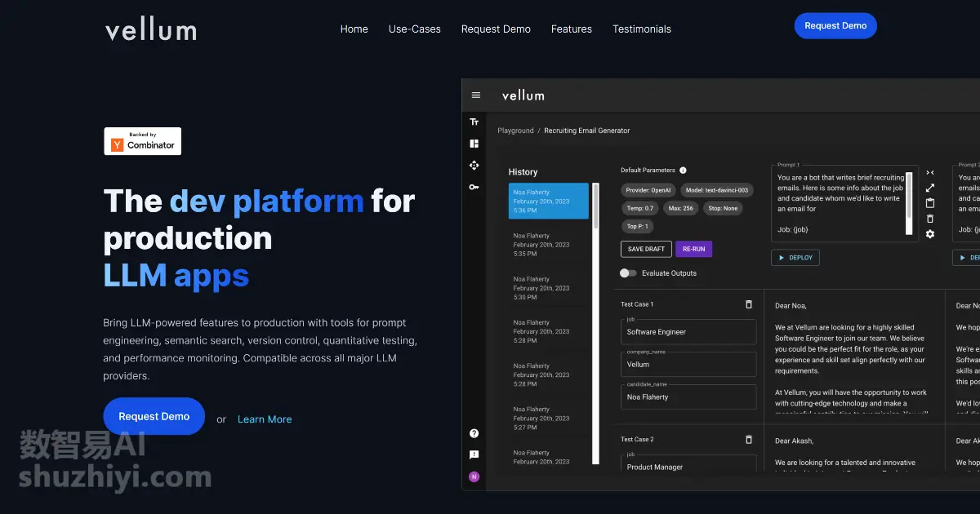Collapse Prompt 1 with the compress-arrows icon
Image resolution: width=980 pixels, height=514 pixels.
click(x=929, y=172)
